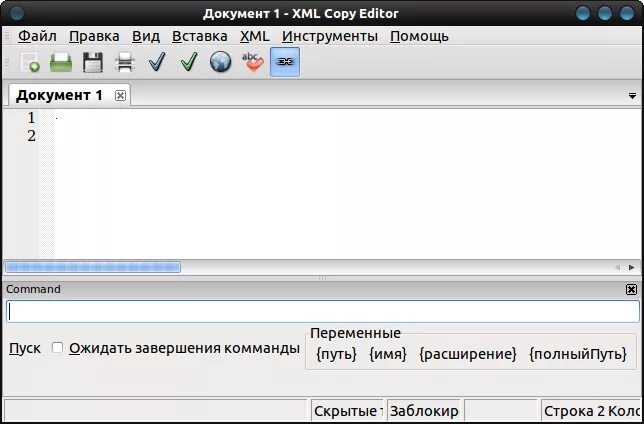Enable Ожидать завершения комманды checkbox
The image size is (644, 424).
click(x=57, y=348)
